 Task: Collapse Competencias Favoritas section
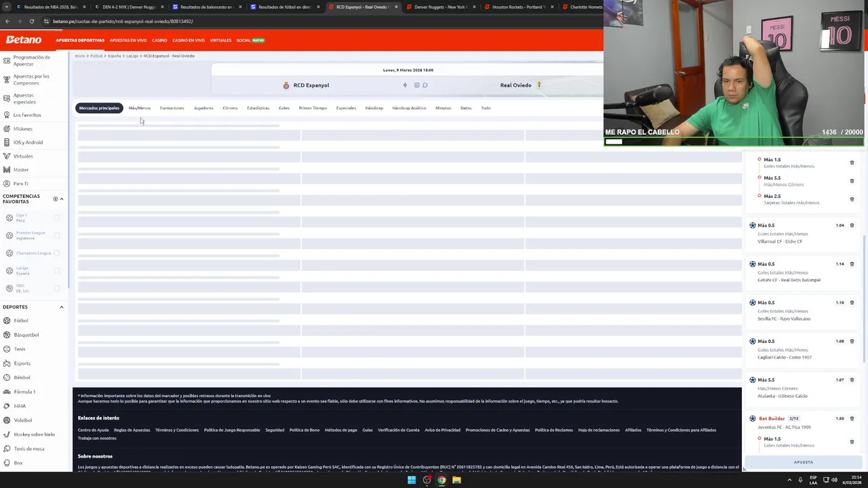pos(62,199)
